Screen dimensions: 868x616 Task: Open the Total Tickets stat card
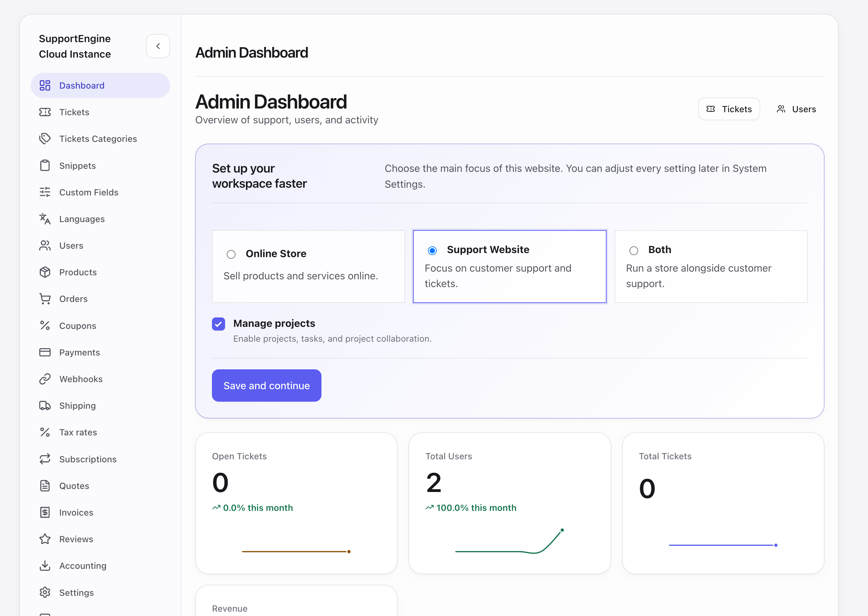pyautogui.click(x=723, y=503)
